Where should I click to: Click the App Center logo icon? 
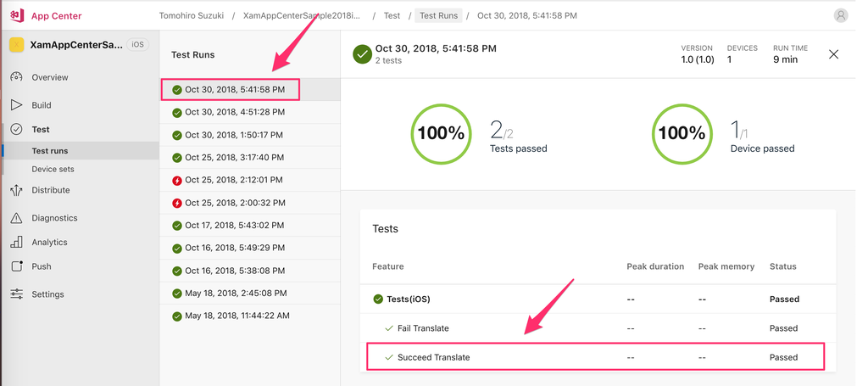[x=16, y=15]
